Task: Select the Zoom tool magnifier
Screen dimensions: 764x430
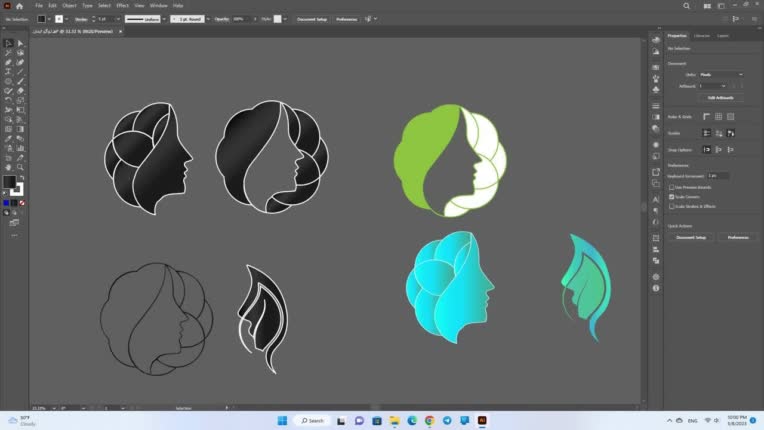Action: [20, 167]
